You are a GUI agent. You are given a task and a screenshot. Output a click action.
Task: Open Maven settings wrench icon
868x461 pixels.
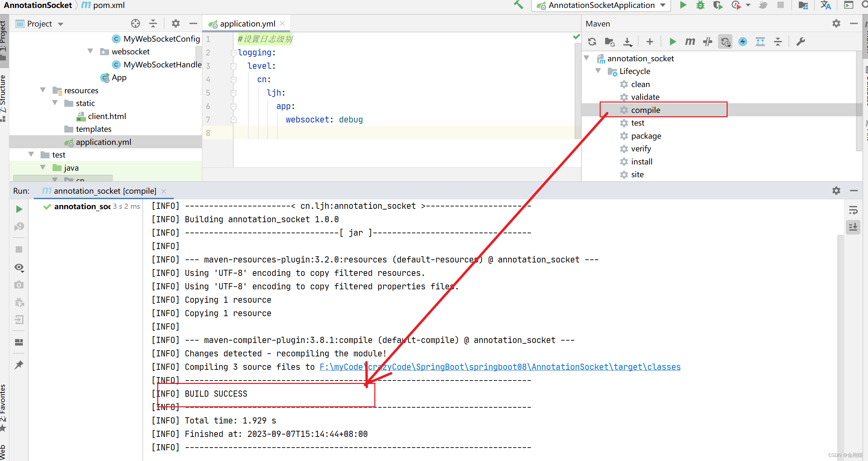801,42
